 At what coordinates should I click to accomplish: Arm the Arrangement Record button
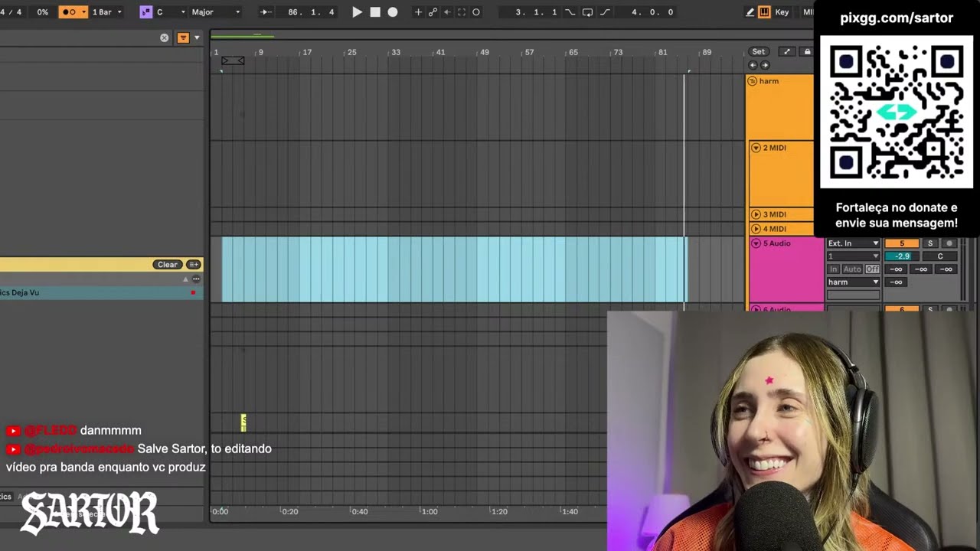[x=393, y=12]
